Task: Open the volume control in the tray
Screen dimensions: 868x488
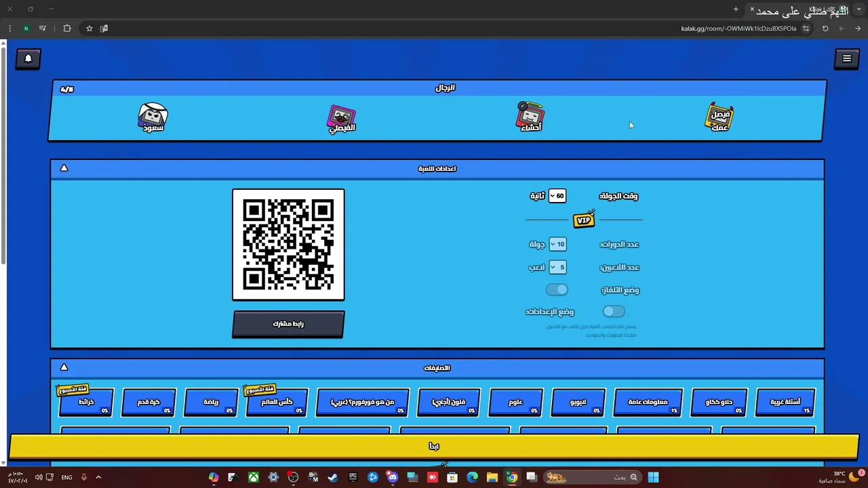Action: tap(38, 477)
